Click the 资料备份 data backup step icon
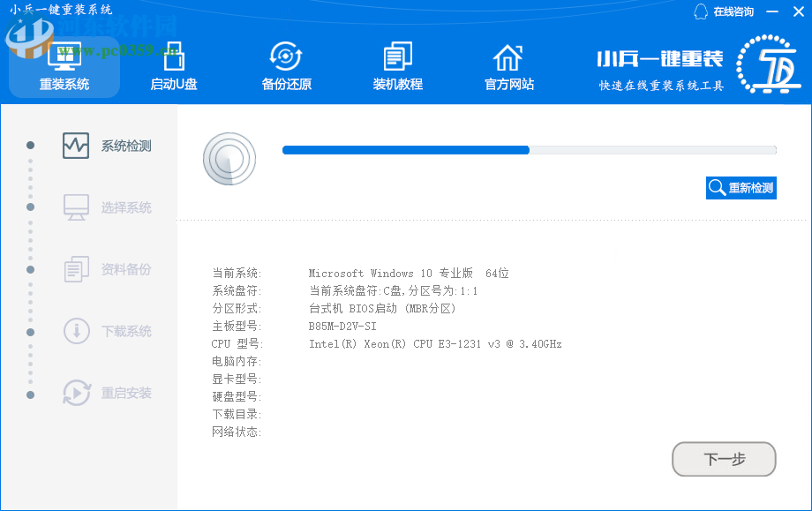Image resolution: width=812 pixels, height=511 pixels. [x=75, y=268]
